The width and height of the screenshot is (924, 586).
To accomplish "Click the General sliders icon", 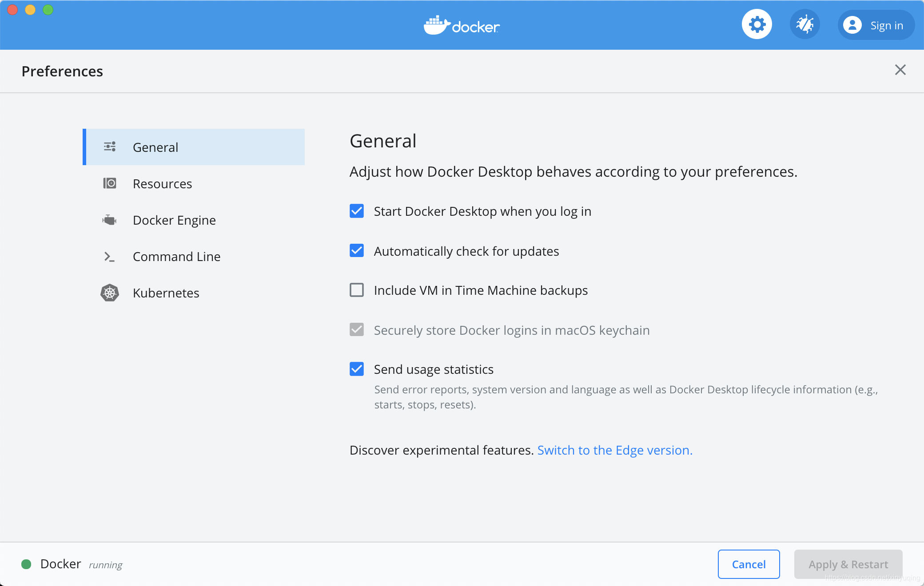I will tap(110, 147).
